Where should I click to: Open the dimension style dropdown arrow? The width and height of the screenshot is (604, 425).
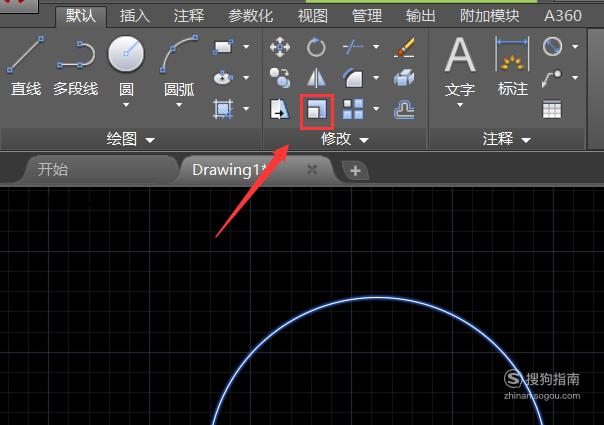pos(575,47)
